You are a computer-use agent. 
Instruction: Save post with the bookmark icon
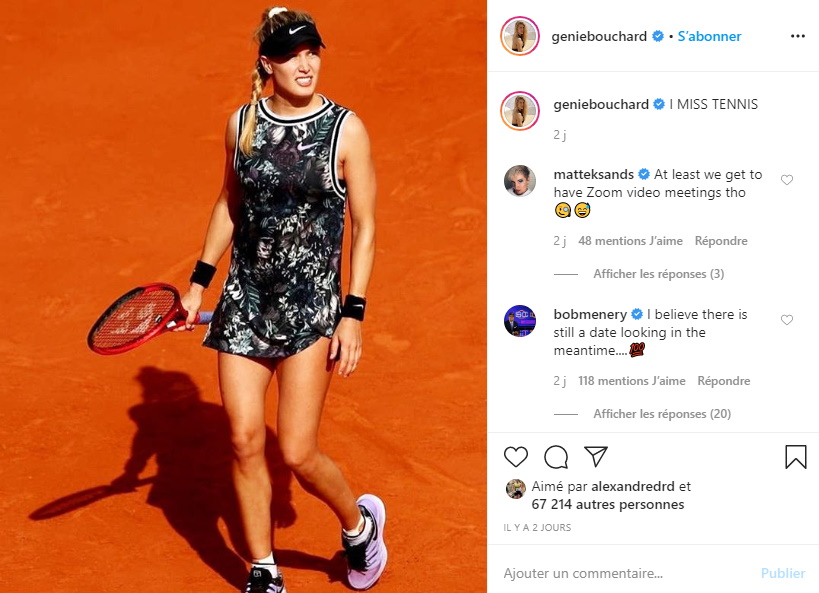pyautogui.click(x=795, y=457)
